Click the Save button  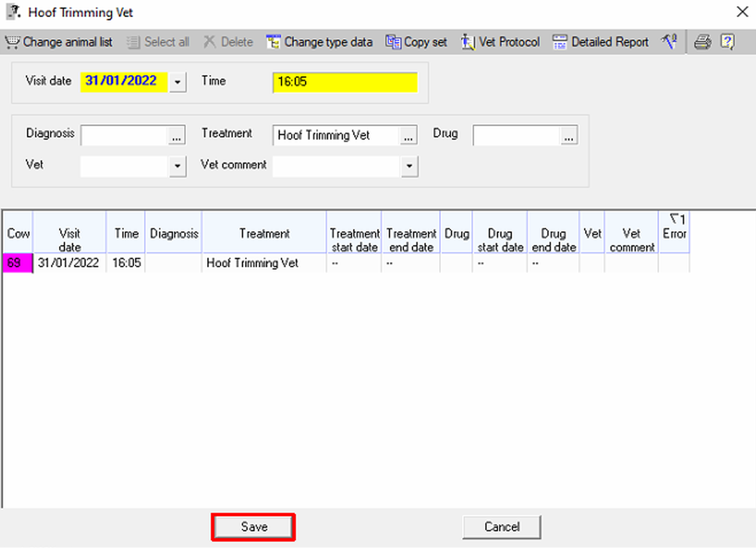tap(254, 527)
